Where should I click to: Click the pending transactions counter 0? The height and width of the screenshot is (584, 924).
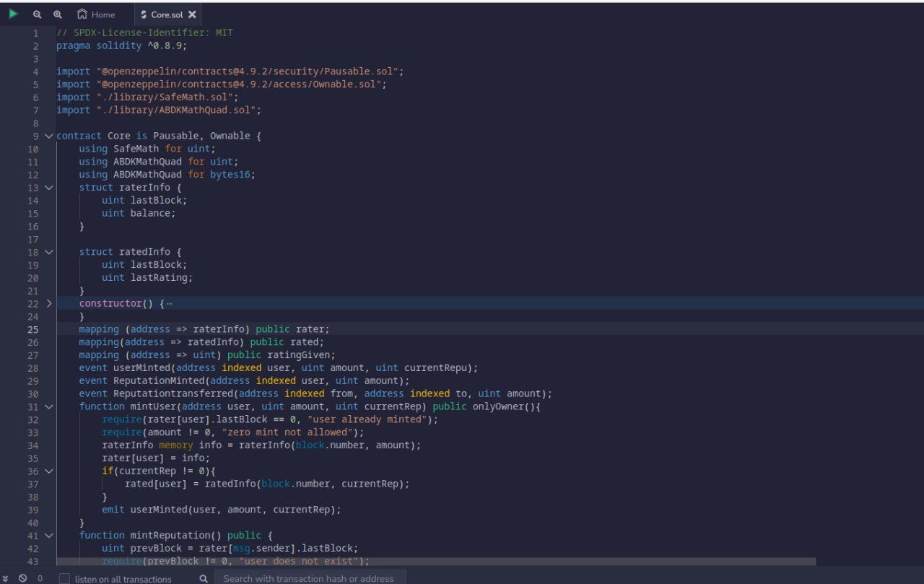point(40,578)
